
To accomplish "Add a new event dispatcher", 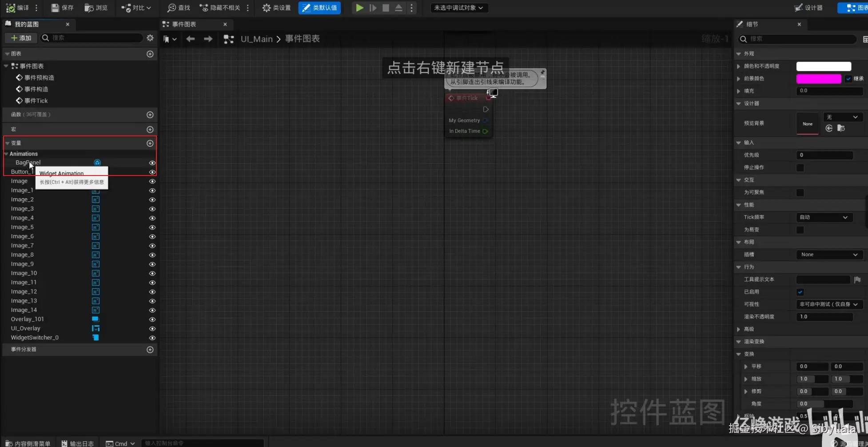I will 150,350.
